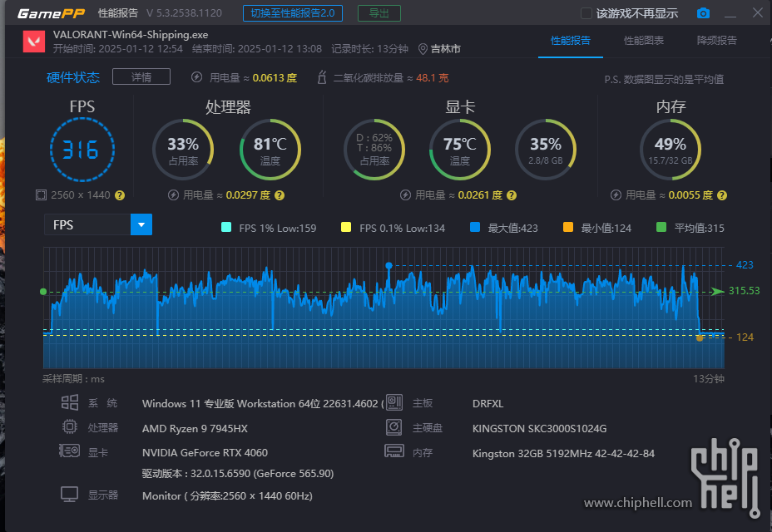Click the graphics card D:62% T:86% usage gauge

click(374, 149)
